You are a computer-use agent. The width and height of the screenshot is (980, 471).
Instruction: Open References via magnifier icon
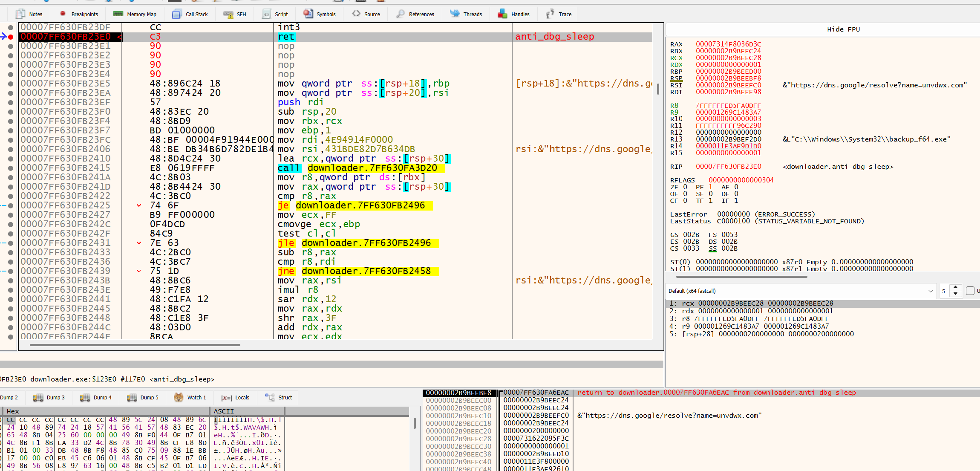pyautogui.click(x=401, y=14)
